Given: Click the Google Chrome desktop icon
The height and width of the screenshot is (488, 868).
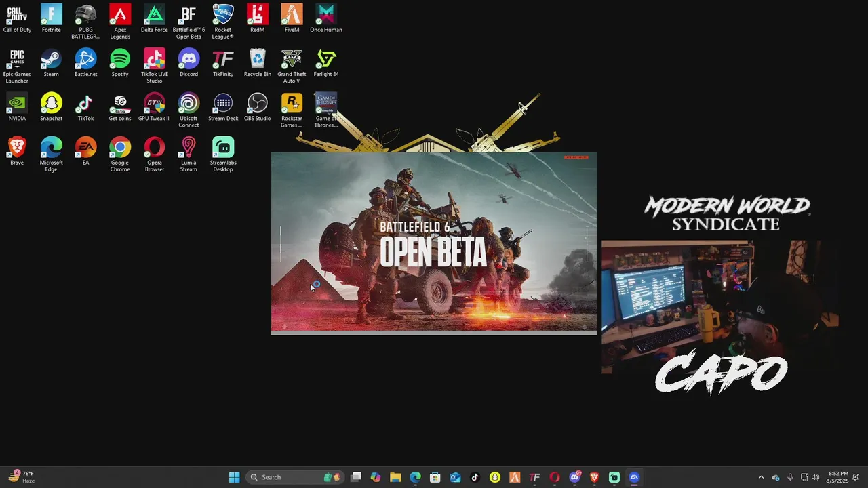Looking at the screenshot, I should (x=120, y=154).
